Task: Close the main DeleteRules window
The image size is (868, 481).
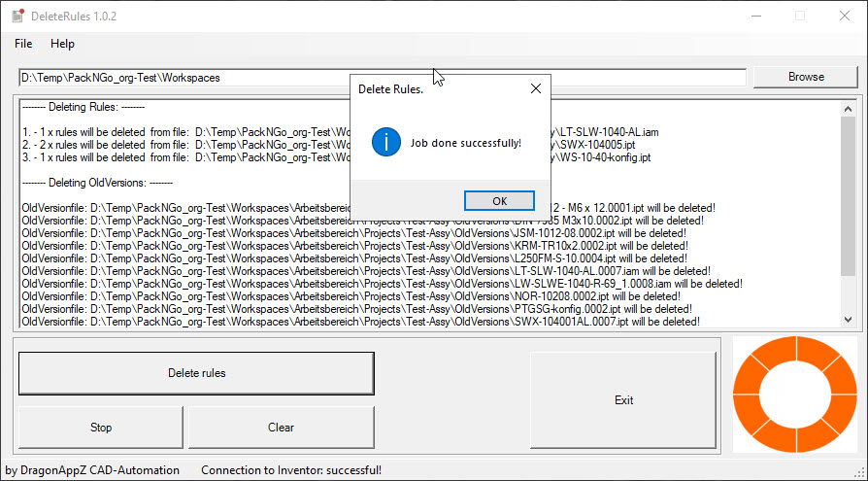Action: point(843,16)
